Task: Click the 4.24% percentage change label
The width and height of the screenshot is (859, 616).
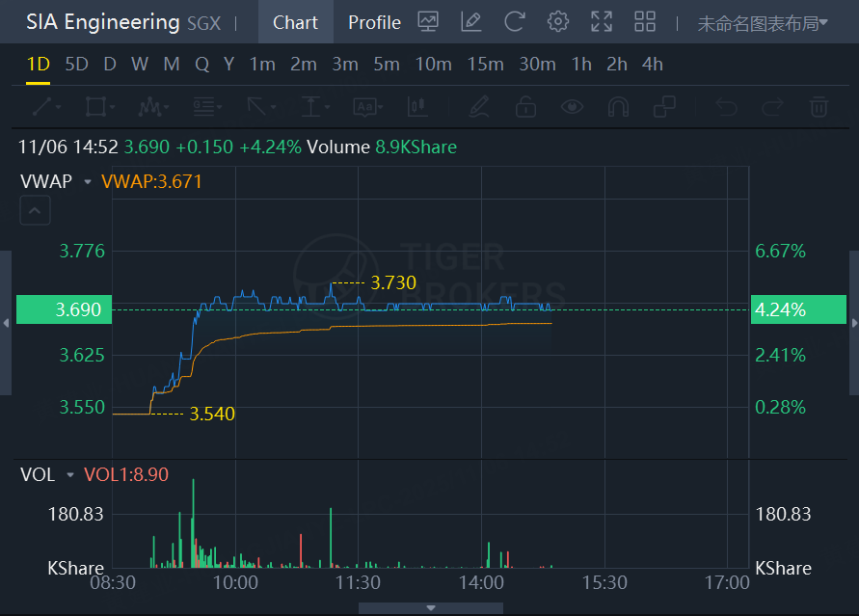Action: (798, 309)
